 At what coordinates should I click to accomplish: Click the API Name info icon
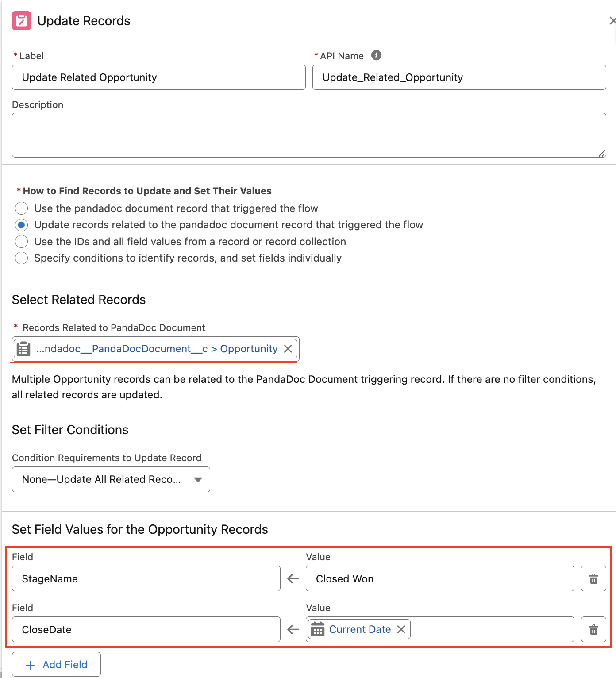click(x=376, y=55)
